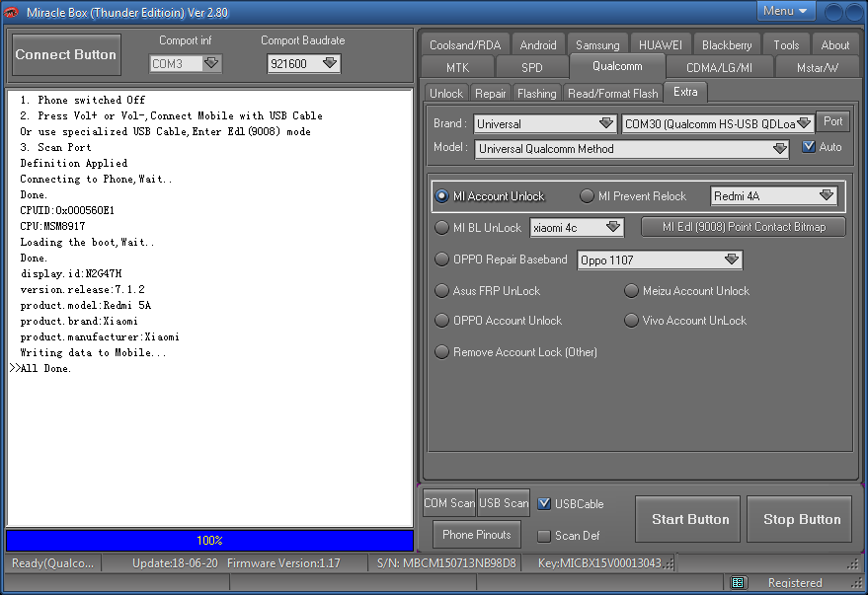Switch to the MTK tab
This screenshot has height=595, width=868.
coord(457,67)
